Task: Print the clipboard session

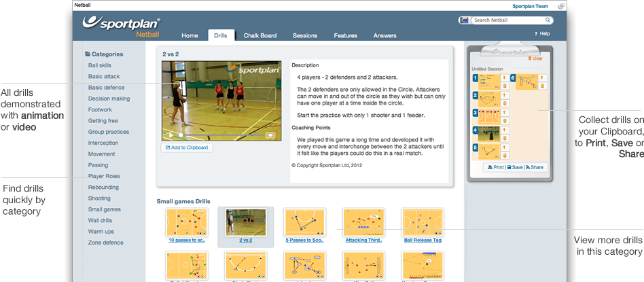Action: click(x=495, y=167)
